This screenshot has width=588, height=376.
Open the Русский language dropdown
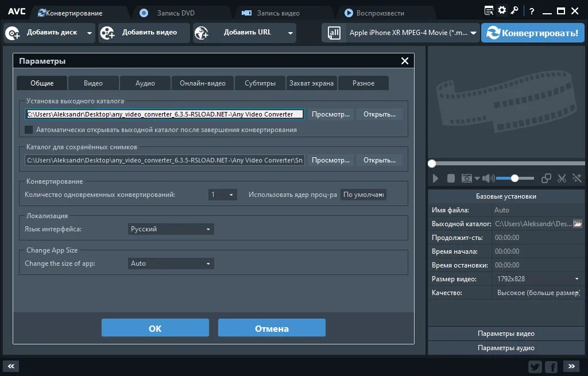tap(171, 229)
